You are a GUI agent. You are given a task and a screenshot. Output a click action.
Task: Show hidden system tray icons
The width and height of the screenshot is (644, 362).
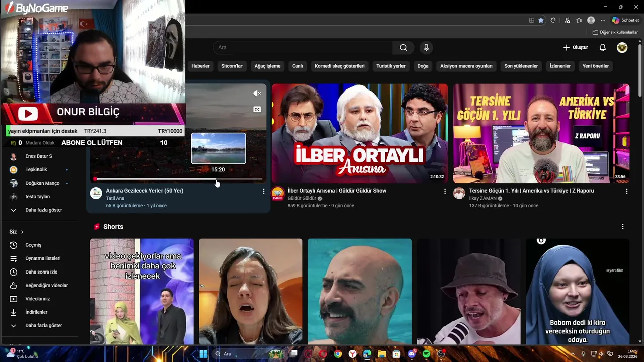coord(573,354)
